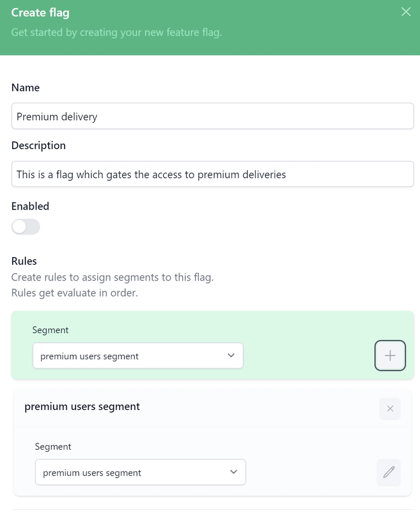Viewport: 420px width, 516px height.
Task: Expand the chevron in the green Segment box
Action: [x=231, y=355]
